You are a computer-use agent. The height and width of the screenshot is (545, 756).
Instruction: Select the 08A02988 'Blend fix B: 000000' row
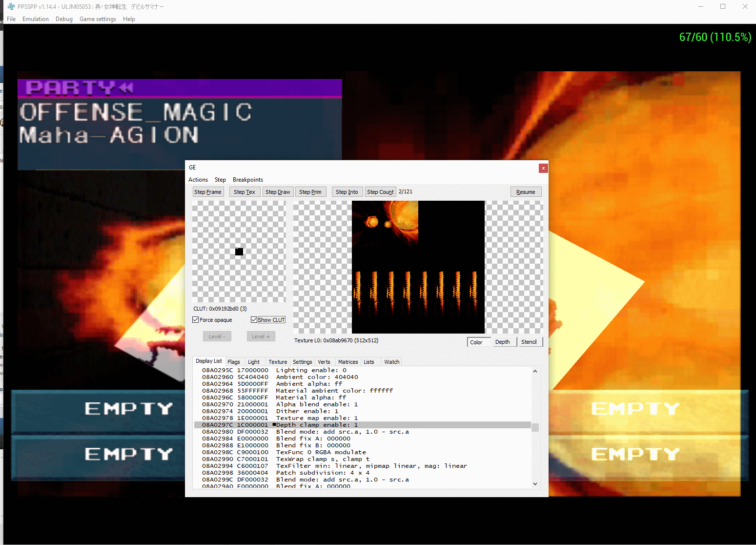(362, 445)
